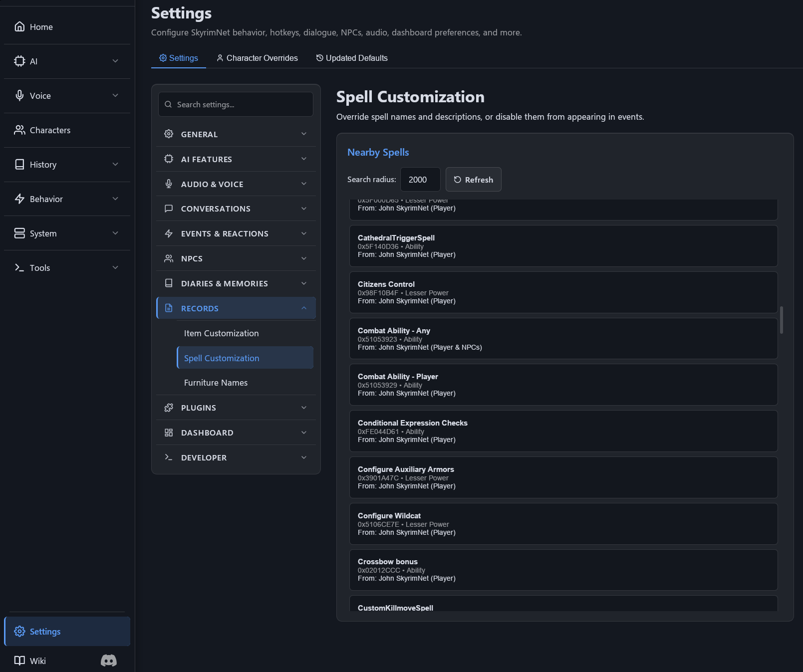Click the History book icon
This screenshot has width=803, height=672.
coord(19,164)
